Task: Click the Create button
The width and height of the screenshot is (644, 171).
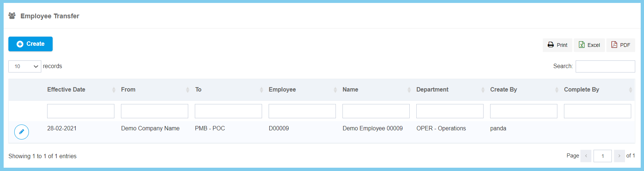Action: point(30,44)
